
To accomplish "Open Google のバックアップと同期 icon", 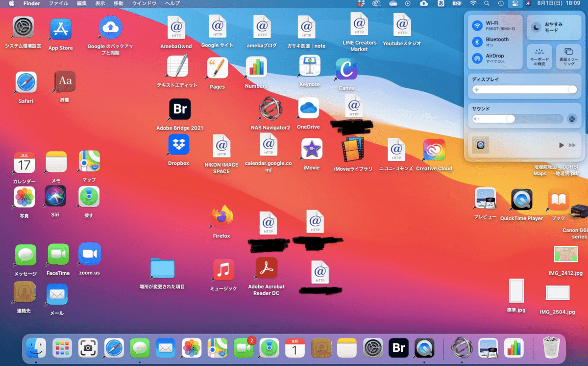I will [x=110, y=27].
